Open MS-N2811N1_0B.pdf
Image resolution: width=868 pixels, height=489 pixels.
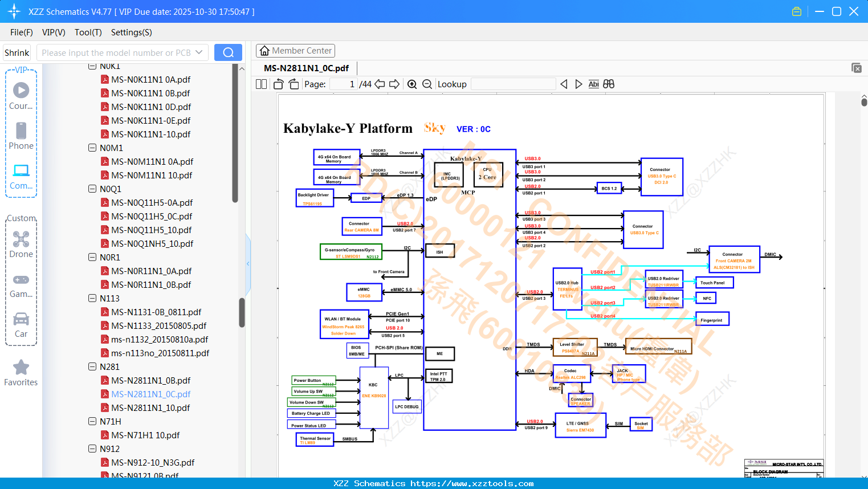coord(151,380)
